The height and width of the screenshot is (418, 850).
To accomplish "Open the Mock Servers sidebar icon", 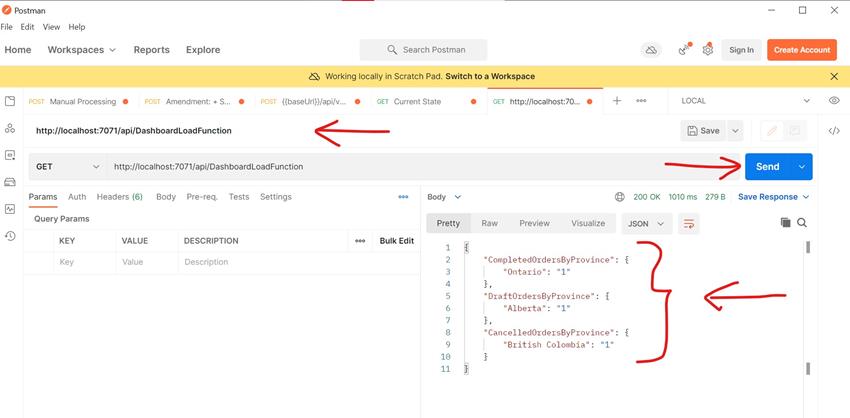I will pos(10,182).
